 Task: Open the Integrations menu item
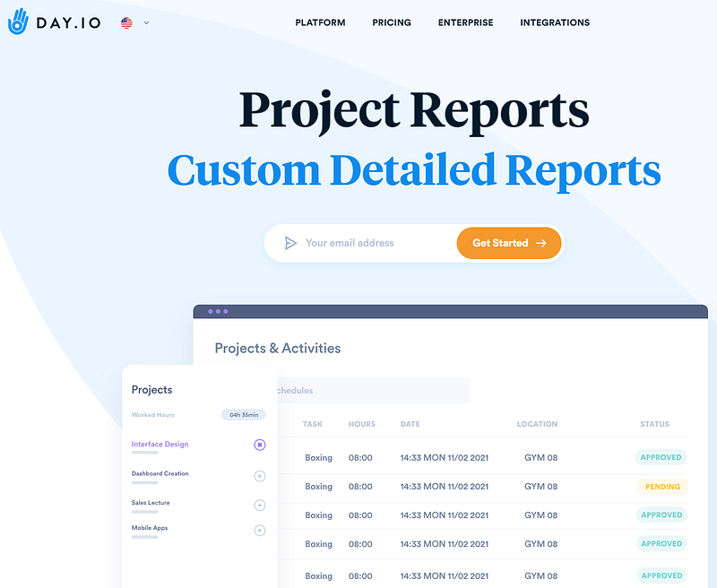click(x=555, y=22)
